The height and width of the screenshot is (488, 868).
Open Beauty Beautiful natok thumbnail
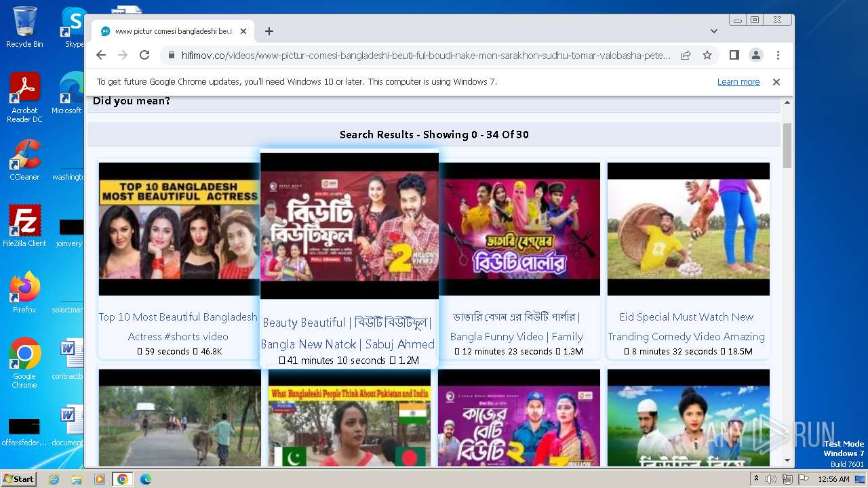coord(349,226)
